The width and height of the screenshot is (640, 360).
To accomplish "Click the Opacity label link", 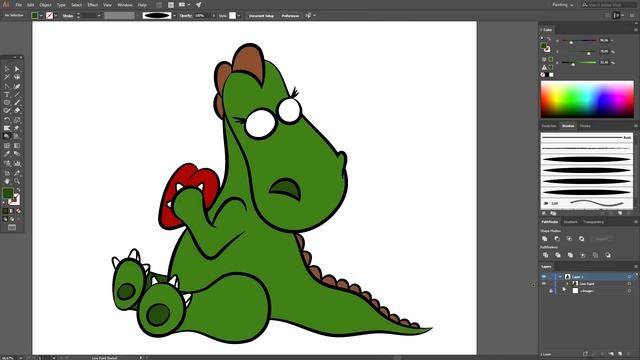I will point(186,16).
